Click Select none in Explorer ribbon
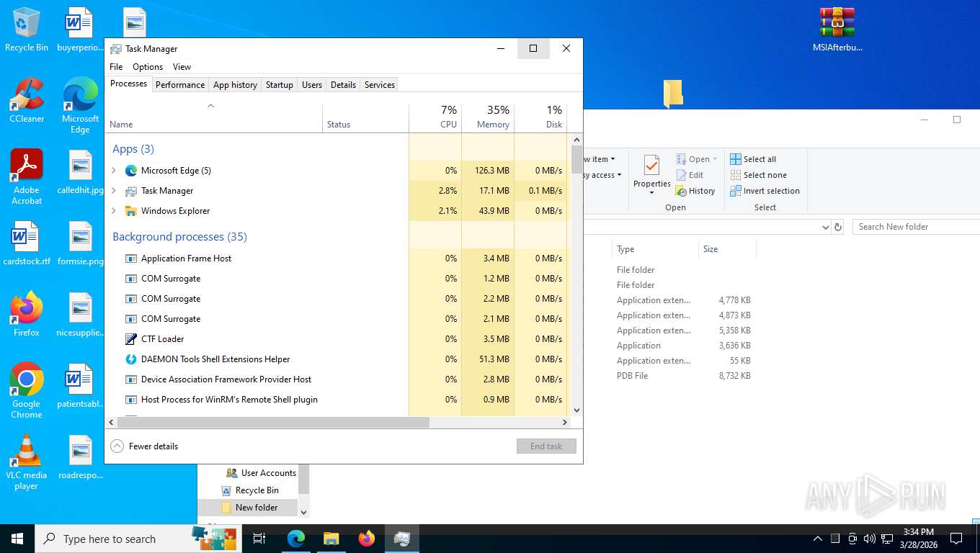980x553 pixels. pyautogui.click(x=758, y=175)
